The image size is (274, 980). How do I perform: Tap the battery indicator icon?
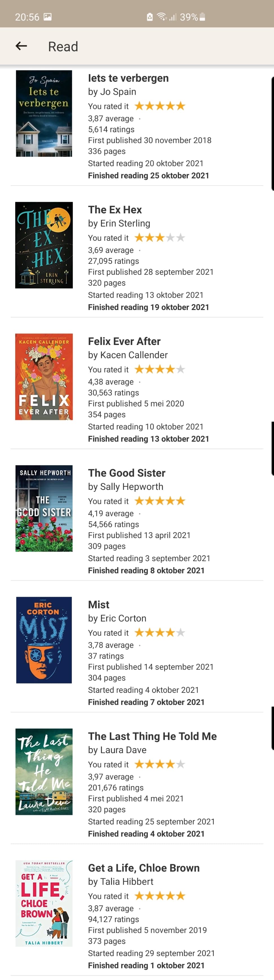pyautogui.click(x=202, y=17)
